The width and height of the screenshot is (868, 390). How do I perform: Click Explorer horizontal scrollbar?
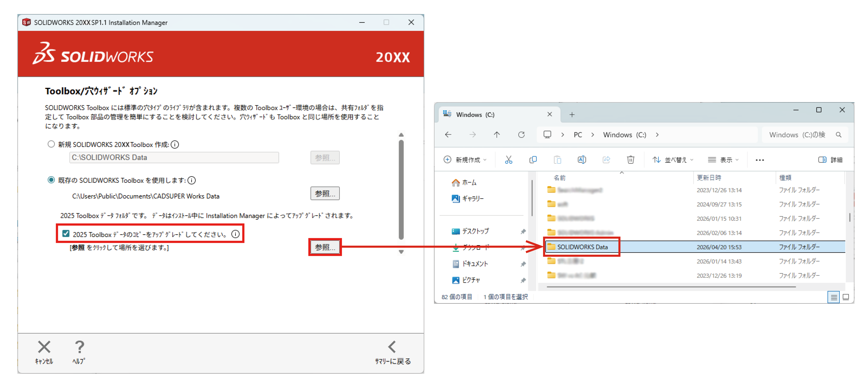pyautogui.click(x=671, y=287)
